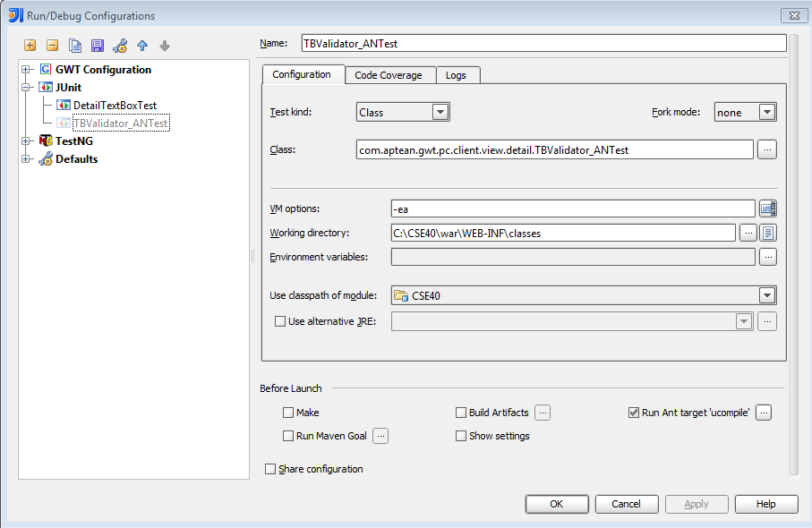Move configuration up with the blue arrow
Image resolution: width=812 pixels, height=528 pixels.
point(142,46)
